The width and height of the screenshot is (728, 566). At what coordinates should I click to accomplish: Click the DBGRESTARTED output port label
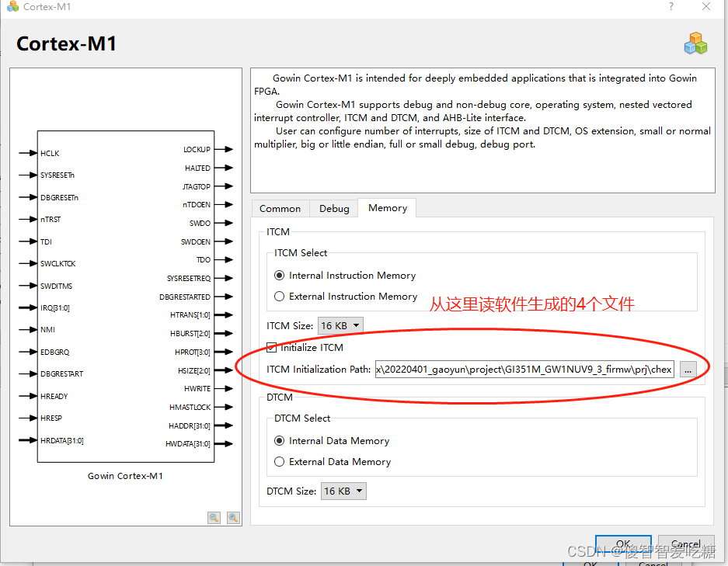click(x=185, y=297)
